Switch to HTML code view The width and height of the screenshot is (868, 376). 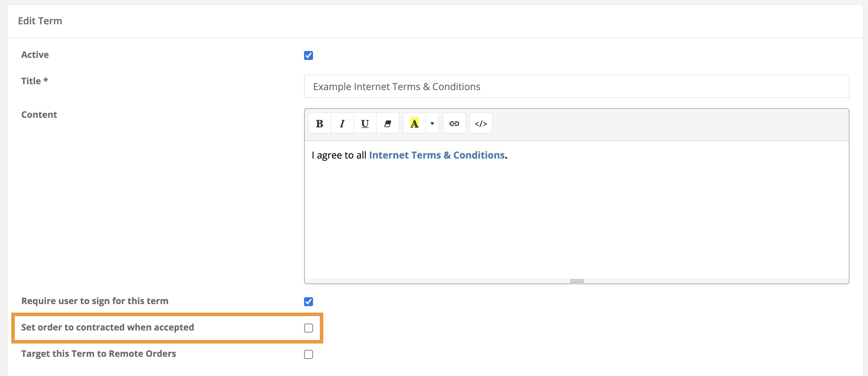coord(481,123)
